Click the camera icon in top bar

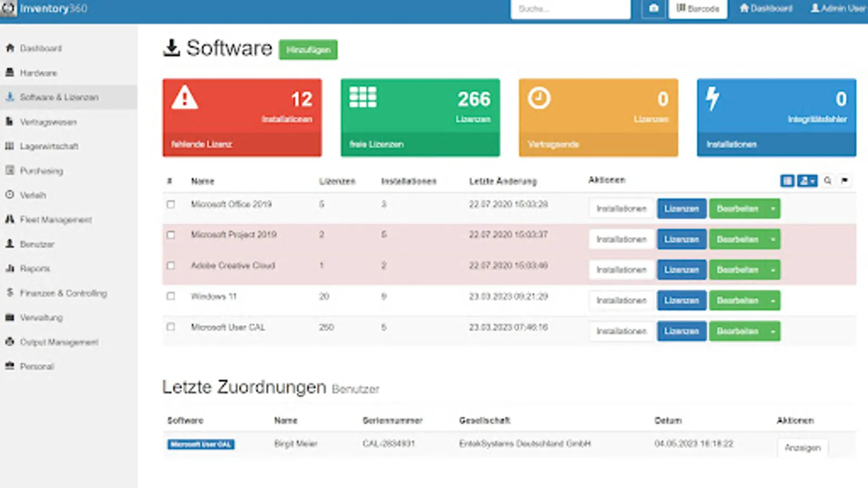654,9
